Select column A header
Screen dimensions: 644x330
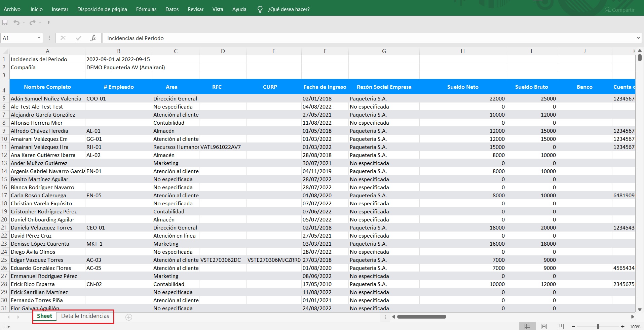[47, 51]
